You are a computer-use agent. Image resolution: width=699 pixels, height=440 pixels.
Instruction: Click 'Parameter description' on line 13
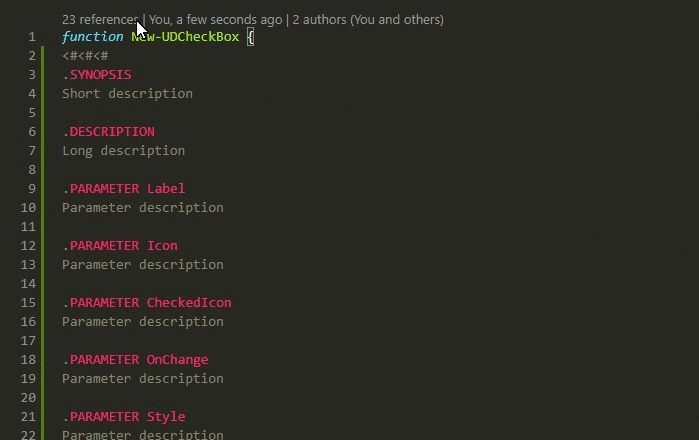143,265
